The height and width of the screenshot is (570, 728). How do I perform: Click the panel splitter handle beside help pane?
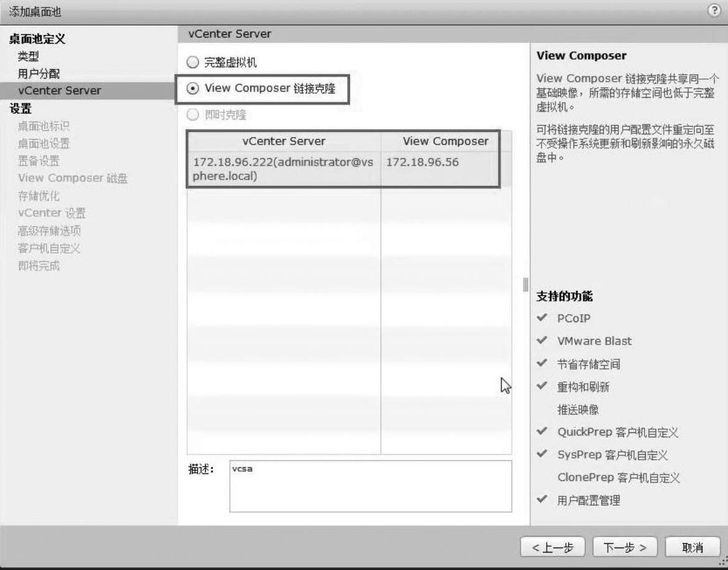pos(525,285)
